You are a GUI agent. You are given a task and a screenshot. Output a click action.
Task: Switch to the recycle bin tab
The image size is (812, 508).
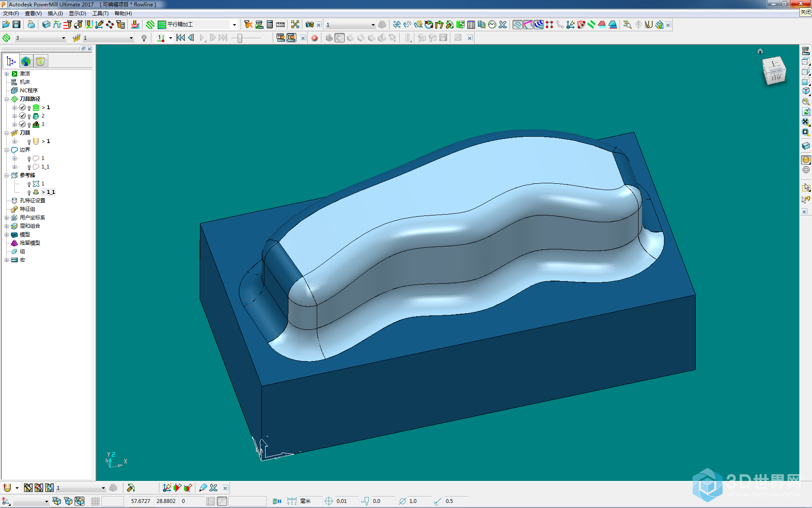point(41,61)
